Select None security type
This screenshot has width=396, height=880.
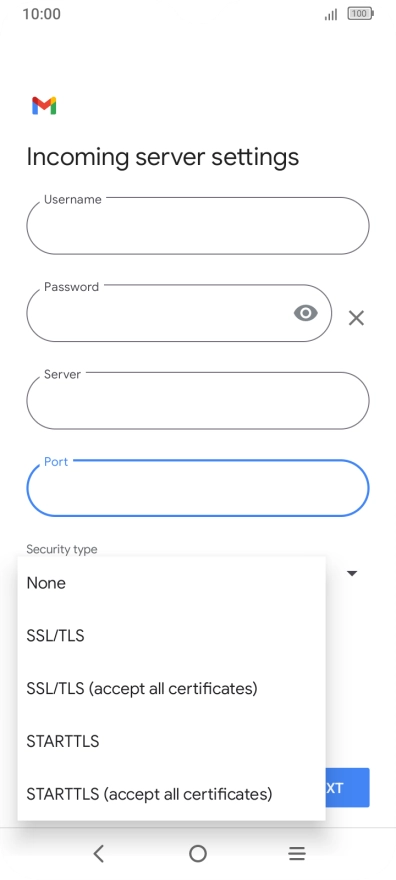172,583
